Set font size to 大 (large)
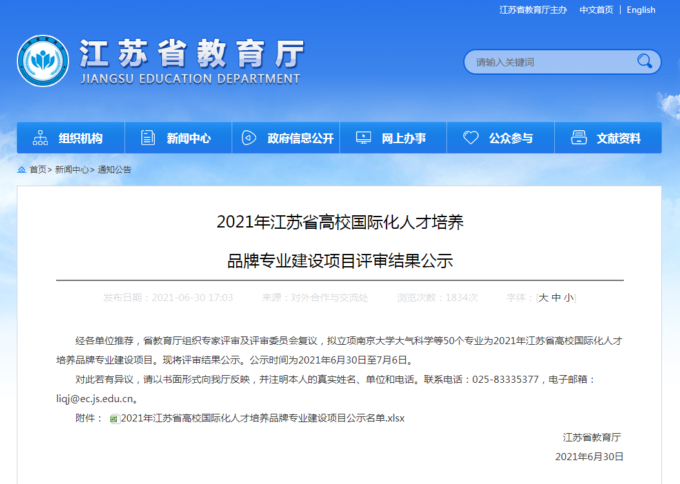Image resolution: width=680 pixels, height=484 pixels. (543, 297)
